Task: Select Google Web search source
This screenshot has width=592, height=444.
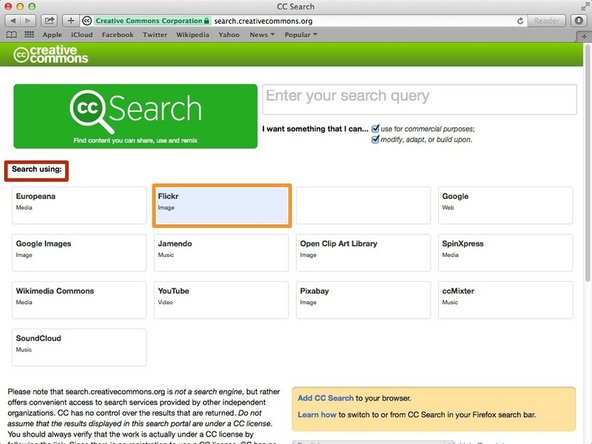Action: [506, 205]
